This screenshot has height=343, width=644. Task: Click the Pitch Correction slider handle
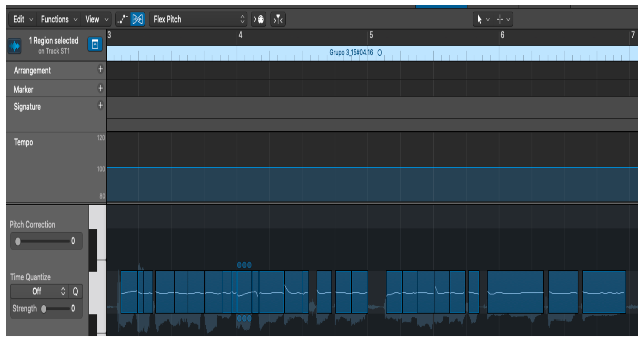click(18, 241)
